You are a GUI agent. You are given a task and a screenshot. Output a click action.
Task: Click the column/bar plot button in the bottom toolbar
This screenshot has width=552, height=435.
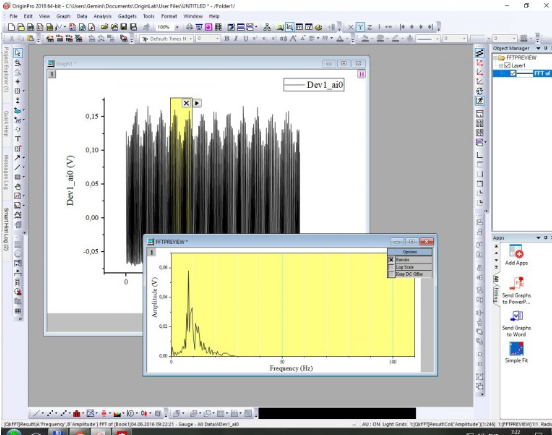click(76, 413)
